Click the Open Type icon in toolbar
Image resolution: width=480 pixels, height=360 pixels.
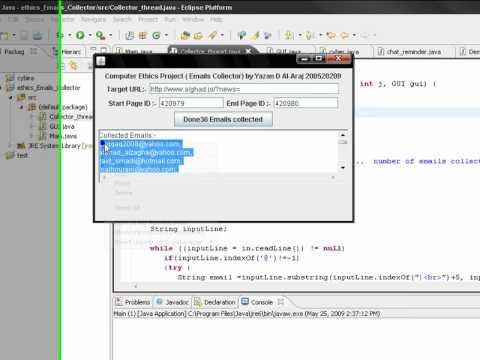tap(185, 35)
